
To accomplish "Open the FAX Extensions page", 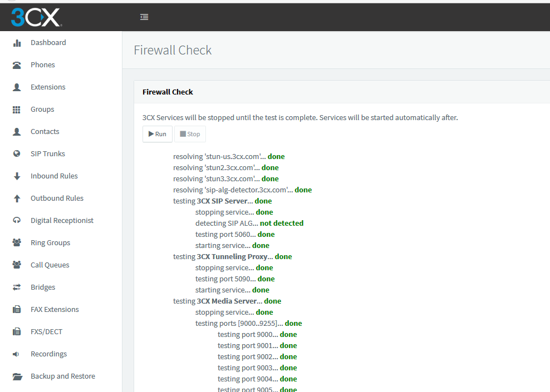I will 55,310.
